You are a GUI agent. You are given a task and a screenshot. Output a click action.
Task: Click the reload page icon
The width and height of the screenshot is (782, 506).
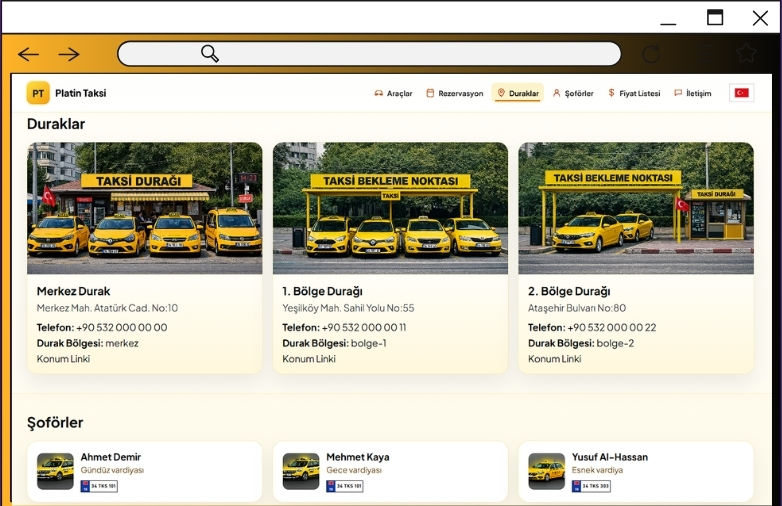tap(651, 54)
